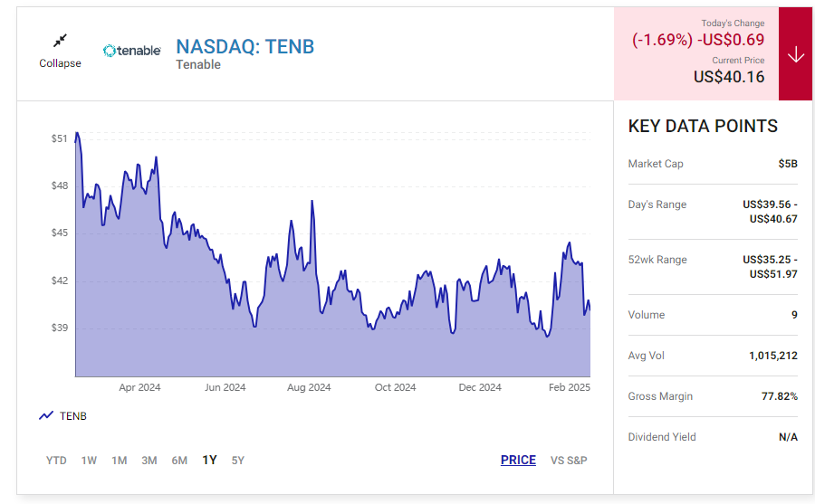Viewport: 815px width, 504px height.
Task: Open the NASDAQ: TENB ticker link
Action: pos(244,47)
